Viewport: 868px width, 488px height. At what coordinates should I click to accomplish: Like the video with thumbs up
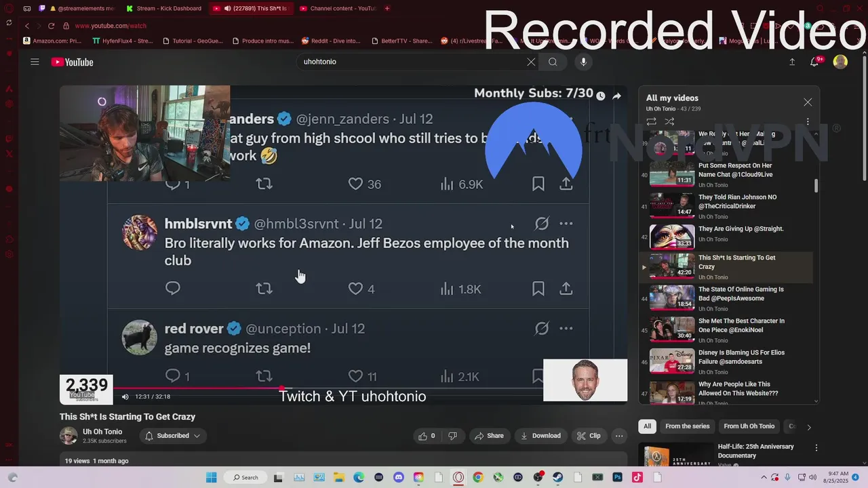pyautogui.click(x=427, y=436)
